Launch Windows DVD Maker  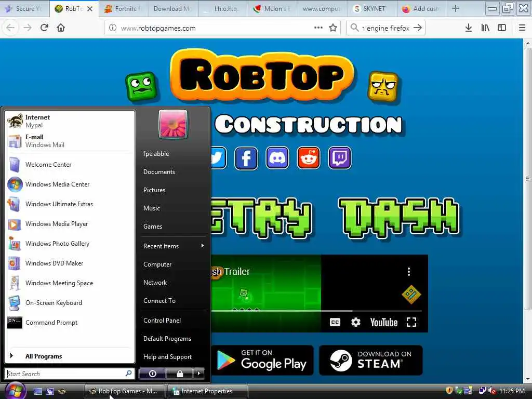70,263
